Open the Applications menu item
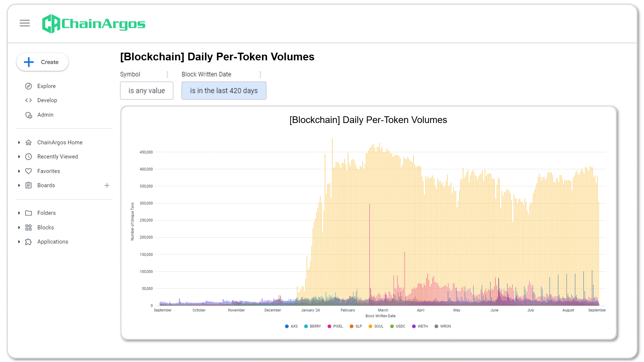The height and width of the screenshot is (362, 644). point(53,242)
